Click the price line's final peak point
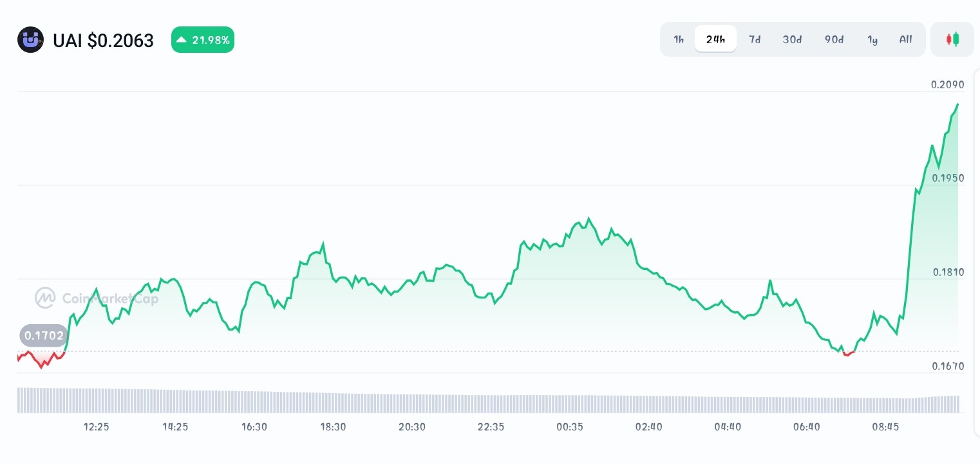 pos(957,104)
